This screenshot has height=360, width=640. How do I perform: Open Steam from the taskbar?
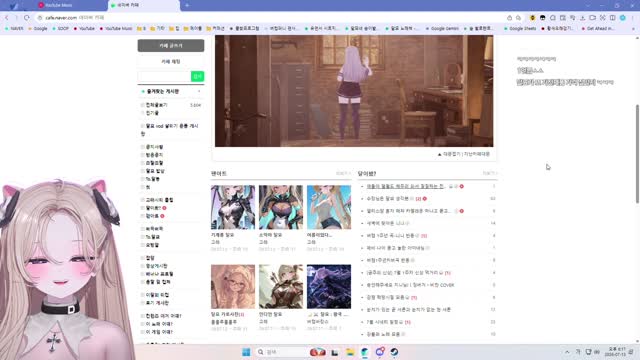click(394, 352)
